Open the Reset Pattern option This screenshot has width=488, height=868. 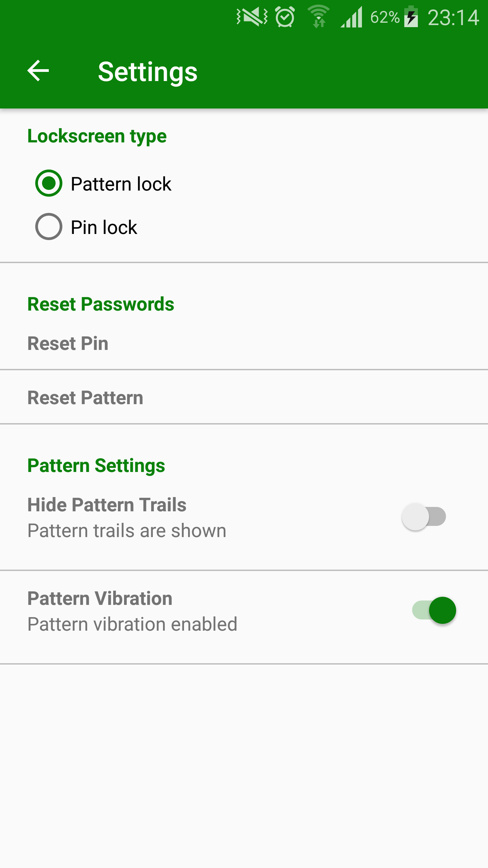[85, 398]
